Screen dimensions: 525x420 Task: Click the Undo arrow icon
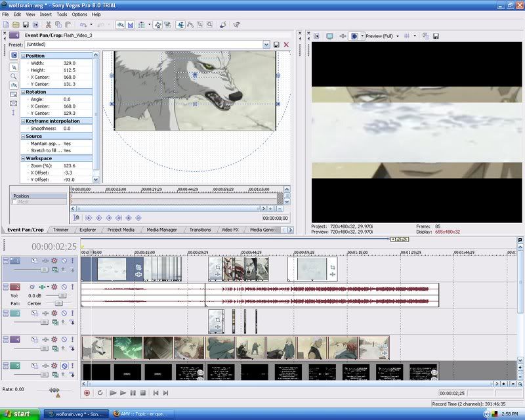pyautogui.click(x=83, y=24)
